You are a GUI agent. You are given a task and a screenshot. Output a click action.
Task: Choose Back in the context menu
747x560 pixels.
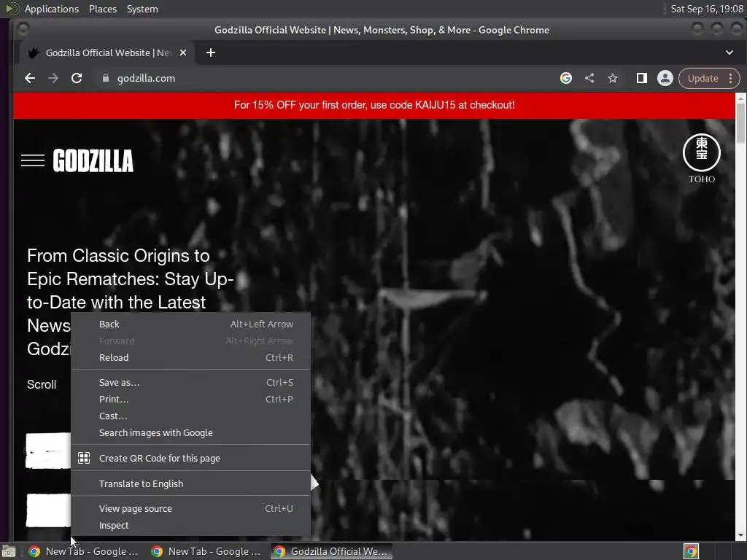190,324
